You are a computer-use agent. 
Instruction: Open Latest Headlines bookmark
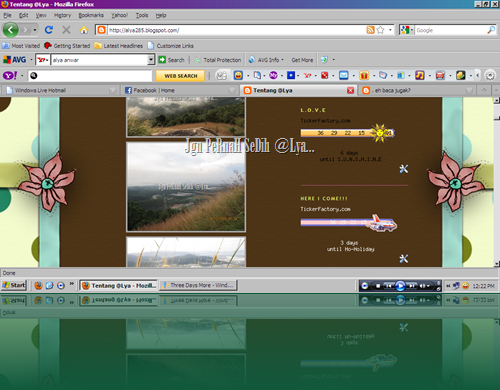click(119, 46)
